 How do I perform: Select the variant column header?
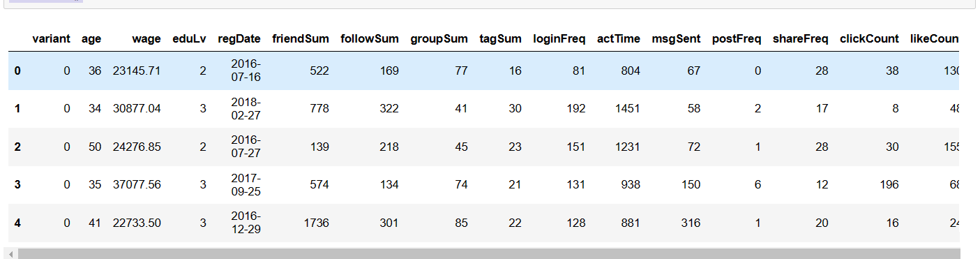pyautogui.click(x=51, y=38)
